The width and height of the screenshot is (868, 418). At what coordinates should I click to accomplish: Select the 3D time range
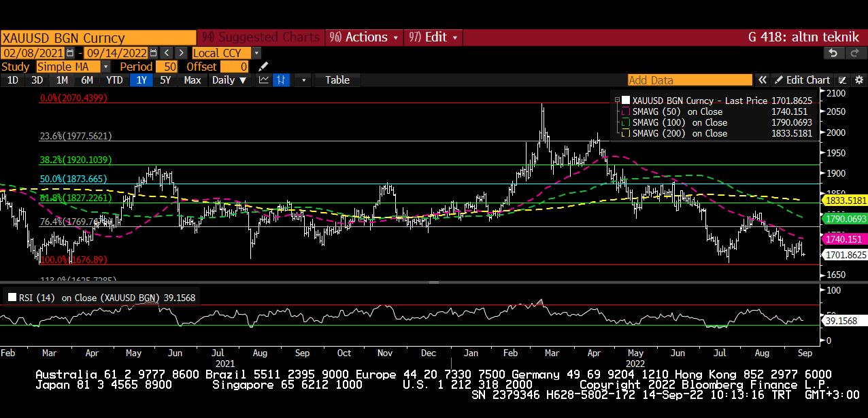point(37,80)
